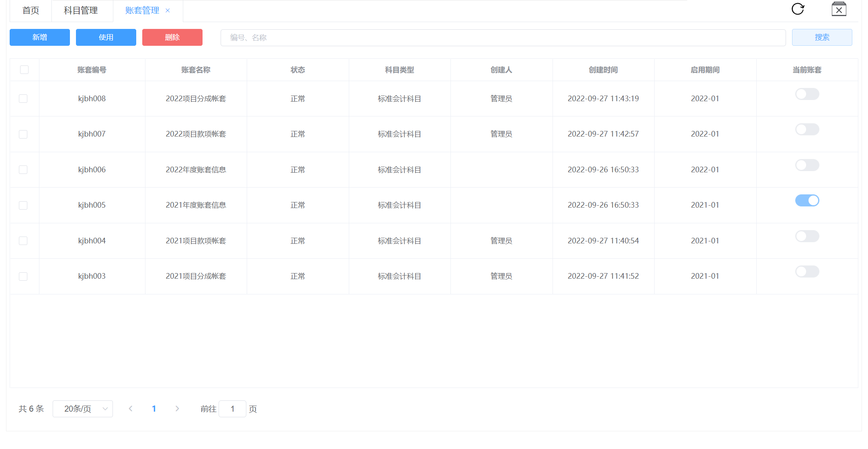Viewport: 868px width, 449px height.
Task: Go to the next page arrow
Action: [x=177, y=408]
